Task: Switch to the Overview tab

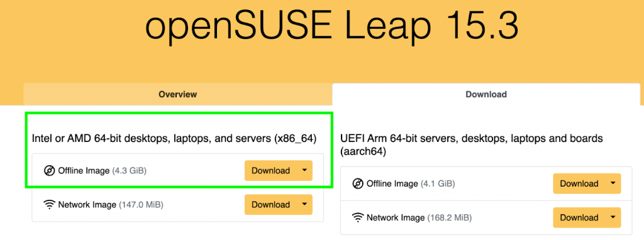Action: tap(178, 94)
